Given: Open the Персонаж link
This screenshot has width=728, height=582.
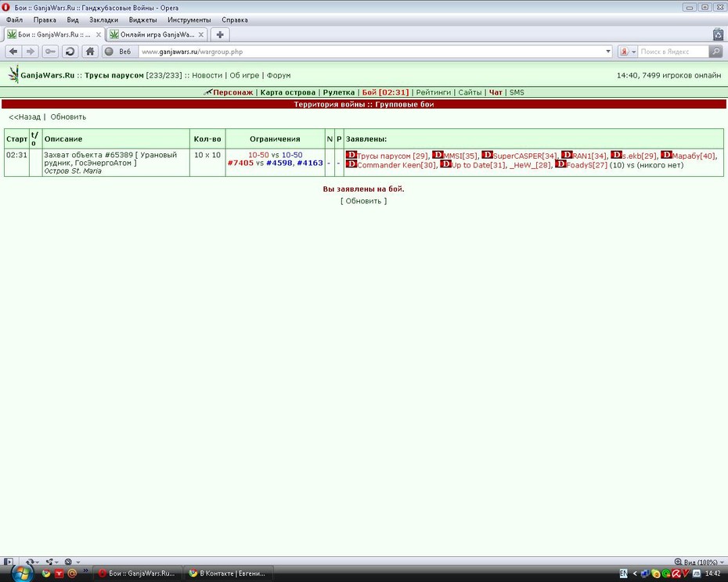Looking at the screenshot, I should (x=233, y=92).
